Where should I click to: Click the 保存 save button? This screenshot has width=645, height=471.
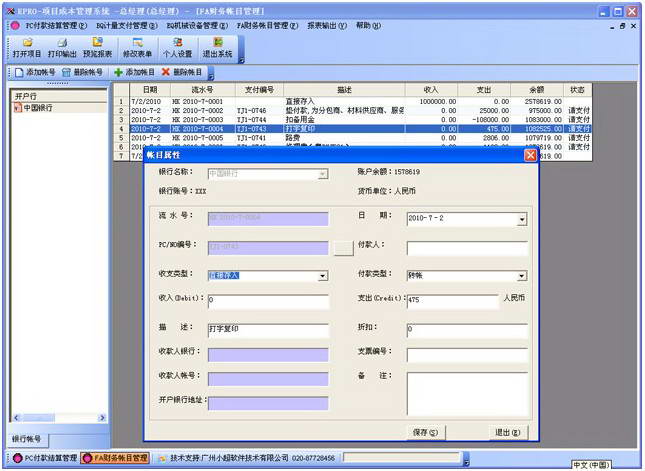(x=425, y=432)
